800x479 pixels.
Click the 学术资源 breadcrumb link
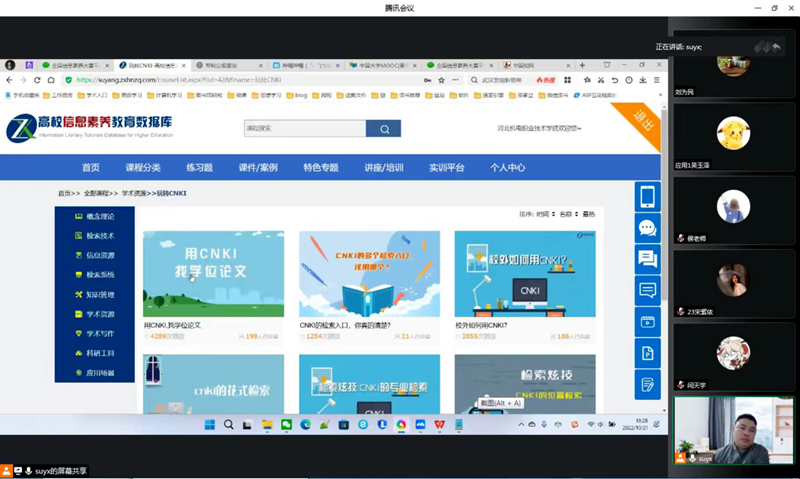134,193
